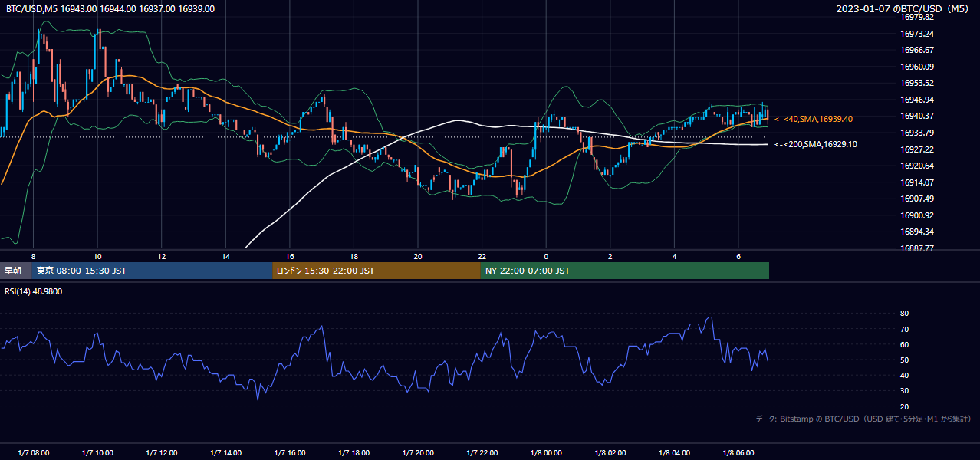980x460 pixels.
Task: Click the データ: Bitstamp の BTC/USD source note
Action: tap(863, 419)
